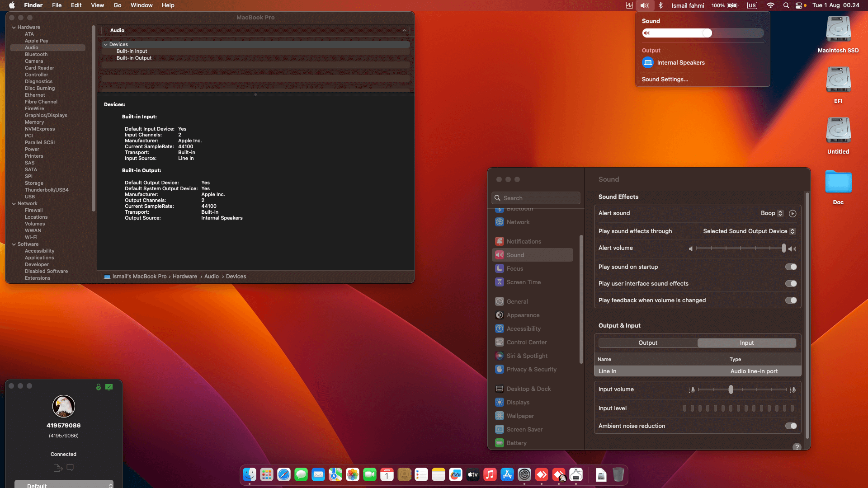Toggle Play user interface sound effects
This screenshot has height=488, width=868.
(x=791, y=284)
